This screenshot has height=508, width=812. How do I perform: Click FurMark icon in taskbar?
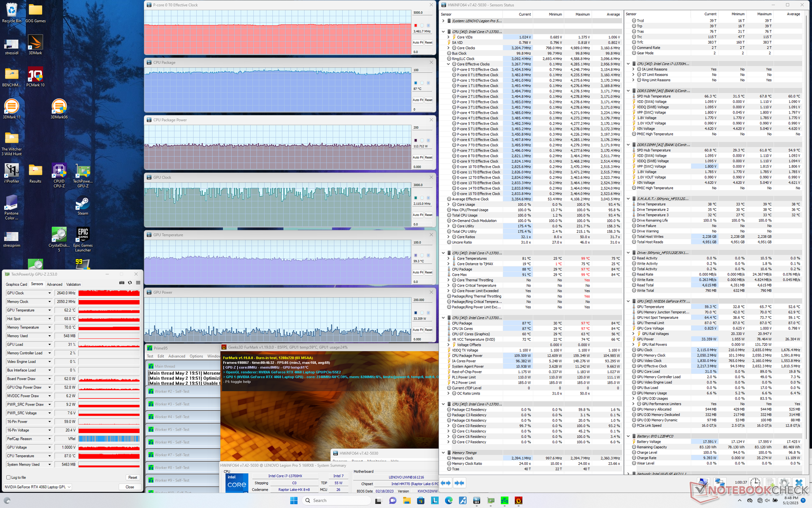coord(518,500)
